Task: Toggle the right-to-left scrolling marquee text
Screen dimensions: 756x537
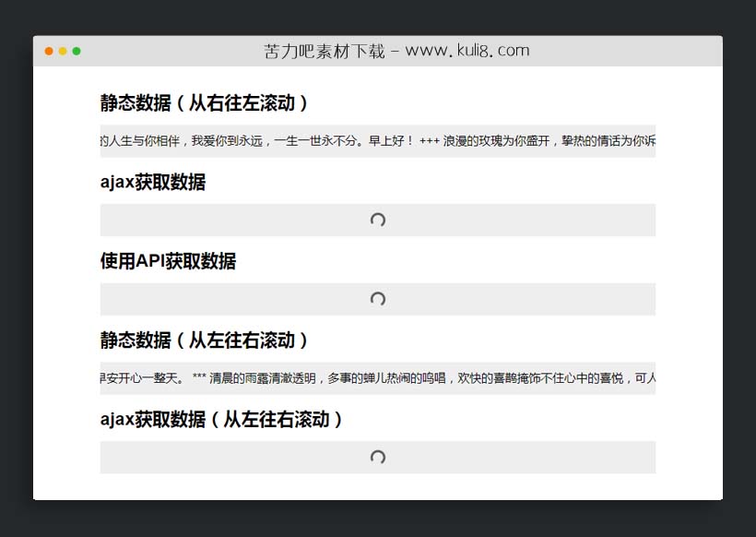Action: pyautogui.click(x=377, y=141)
